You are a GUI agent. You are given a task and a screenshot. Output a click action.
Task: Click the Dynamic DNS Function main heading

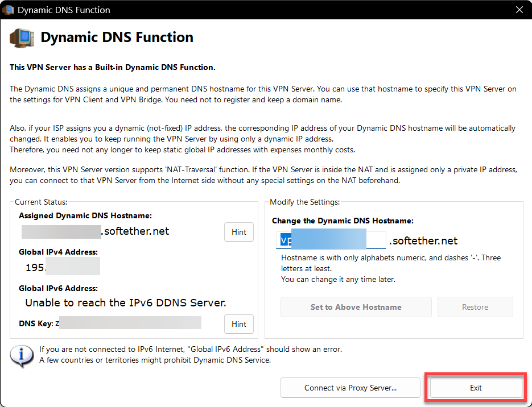(x=117, y=38)
